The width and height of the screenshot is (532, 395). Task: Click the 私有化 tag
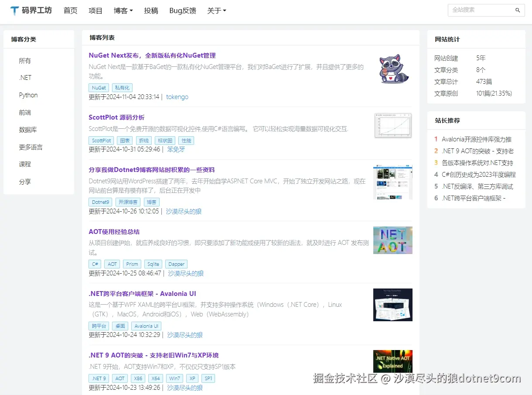(x=122, y=88)
